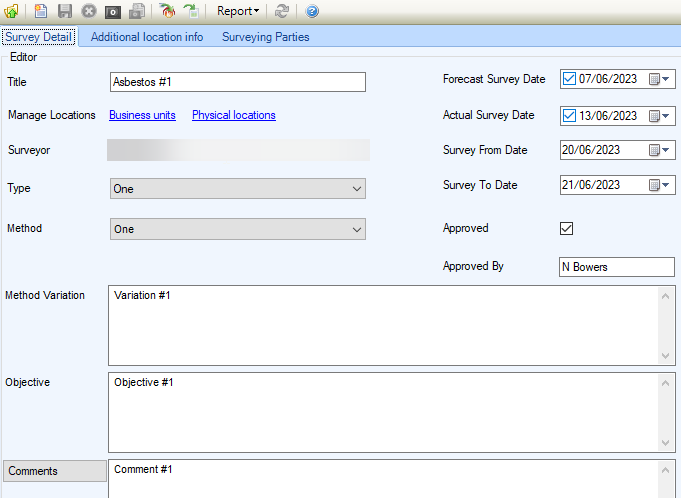This screenshot has width=681, height=498.
Task: Open help with the blue question icon
Action: 312,11
